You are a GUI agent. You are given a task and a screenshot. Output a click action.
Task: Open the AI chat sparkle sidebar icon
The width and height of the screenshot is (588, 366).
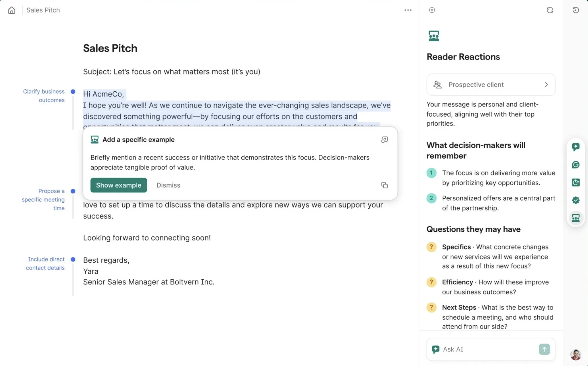(x=575, y=147)
